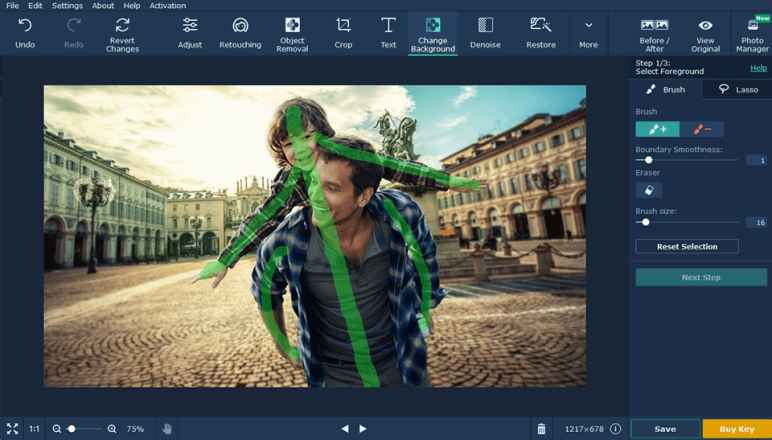Open the File menu

tap(12, 6)
